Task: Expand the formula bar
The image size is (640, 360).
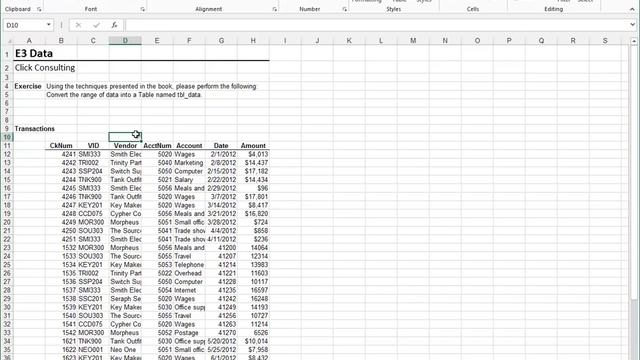Action: pos(632,25)
